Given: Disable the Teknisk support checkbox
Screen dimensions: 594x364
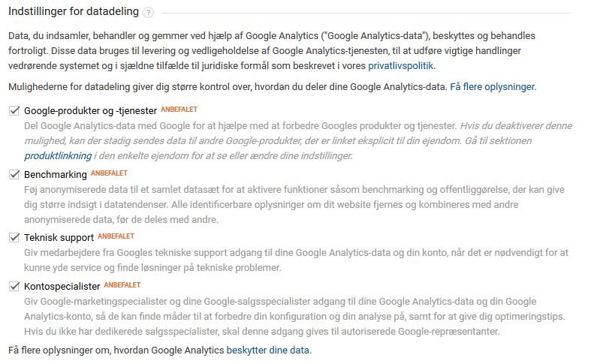Looking at the screenshot, I should pyautogui.click(x=14, y=238).
